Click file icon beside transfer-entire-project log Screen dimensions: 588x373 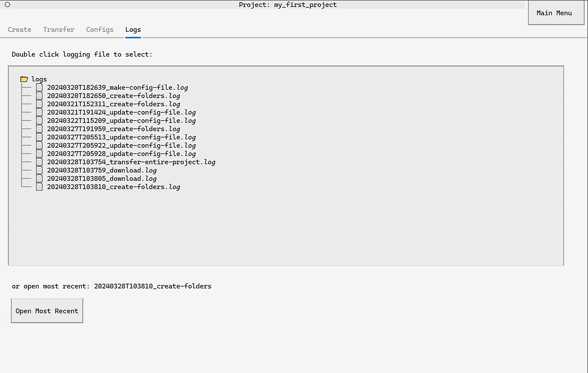[x=39, y=162]
